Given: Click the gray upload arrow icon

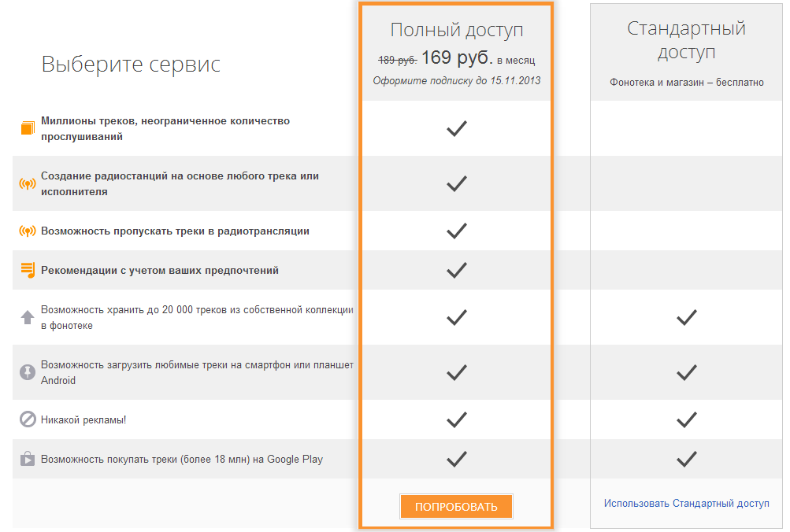Looking at the screenshot, I should click(28, 318).
